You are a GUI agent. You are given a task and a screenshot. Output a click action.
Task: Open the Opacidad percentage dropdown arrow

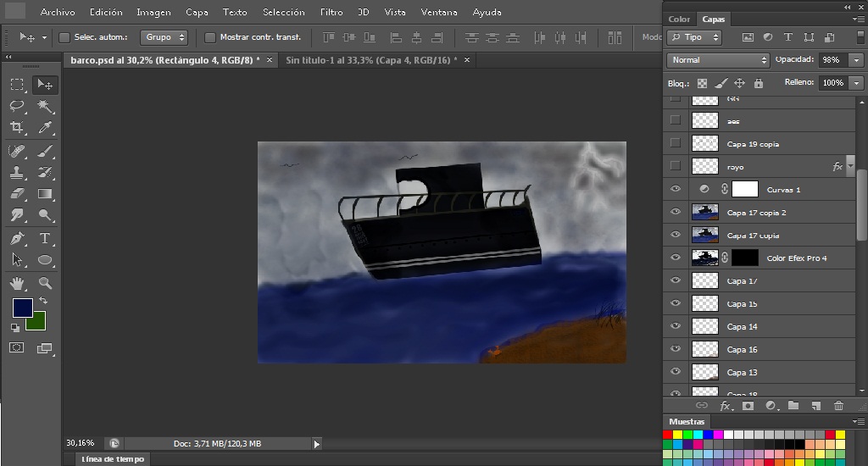(855, 60)
